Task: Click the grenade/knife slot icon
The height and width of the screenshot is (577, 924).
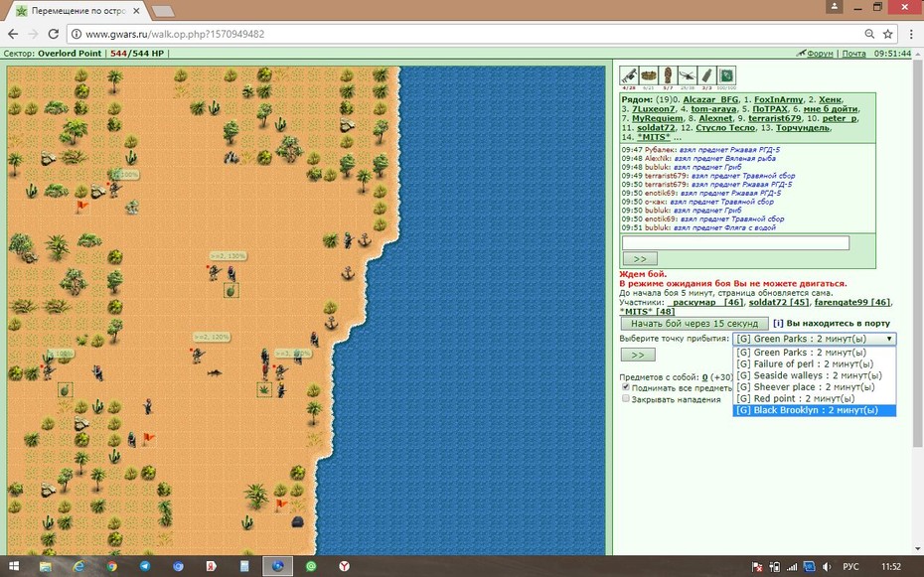Action: click(x=706, y=75)
